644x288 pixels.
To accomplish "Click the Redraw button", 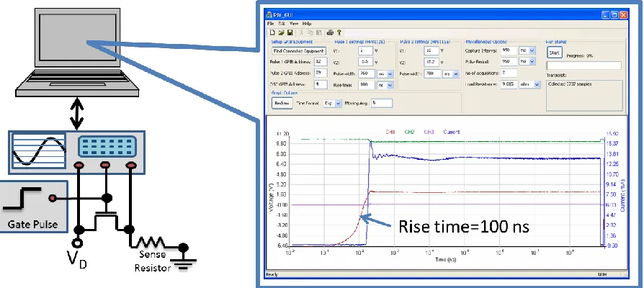I will [x=282, y=104].
